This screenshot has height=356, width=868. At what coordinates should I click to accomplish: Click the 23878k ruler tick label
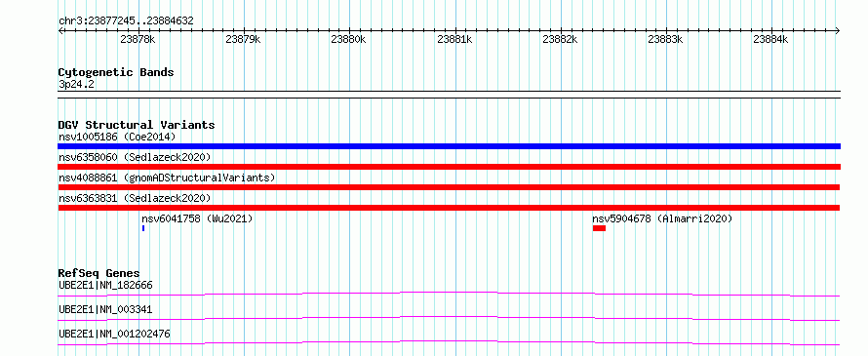pyautogui.click(x=138, y=39)
